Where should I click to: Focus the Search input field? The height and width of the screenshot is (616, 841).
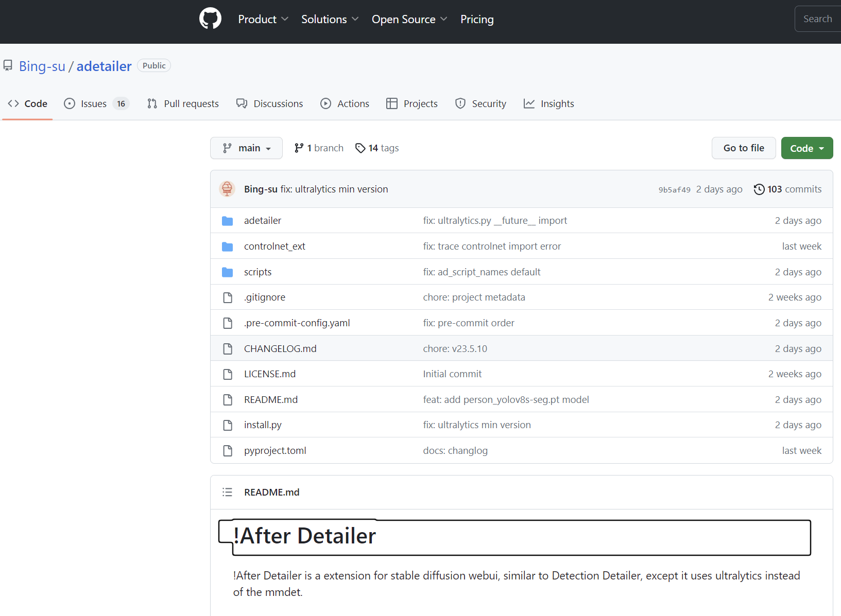[818, 19]
